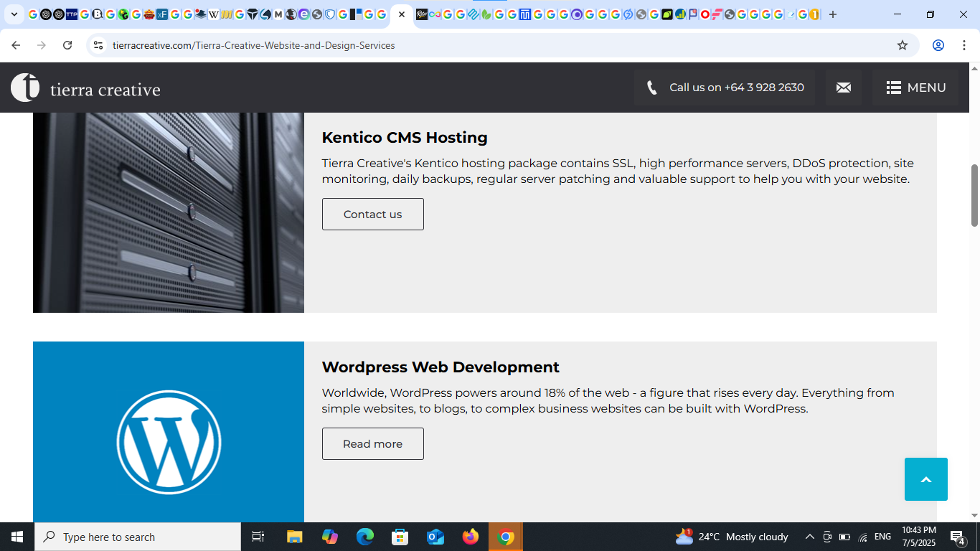Switch to the TTP tab

(72, 14)
